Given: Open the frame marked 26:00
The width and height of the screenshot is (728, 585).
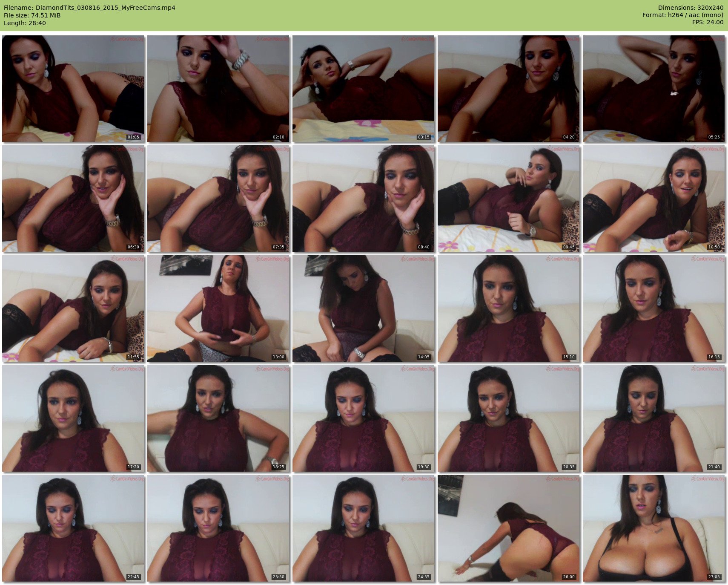Looking at the screenshot, I should click(508, 528).
